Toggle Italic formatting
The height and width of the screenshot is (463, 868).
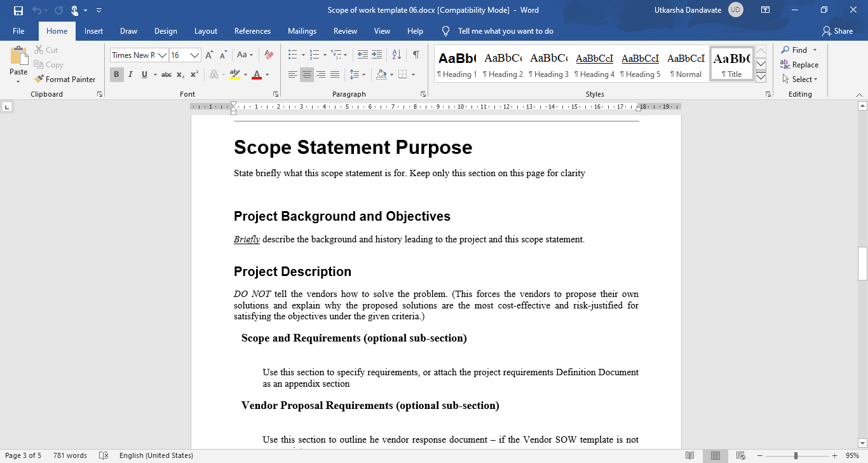point(130,75)
